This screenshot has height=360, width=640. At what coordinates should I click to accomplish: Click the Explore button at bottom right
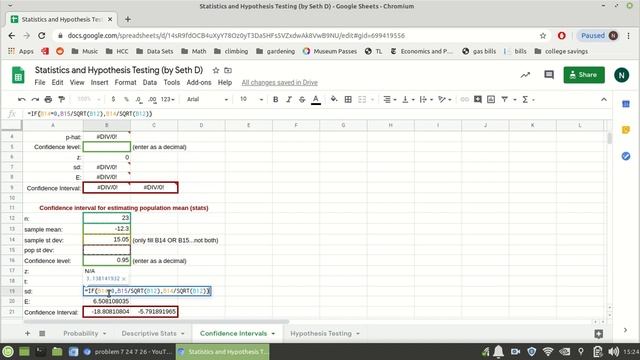pyautogui.click(x=598, y=334)
